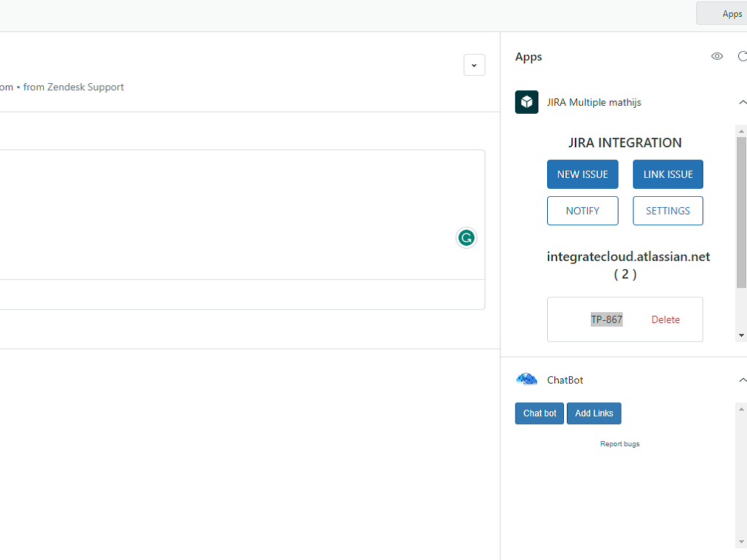Open the ticket options dropdown arrow
The width and height of the screenshot is (747, 560).
(474, 65)
